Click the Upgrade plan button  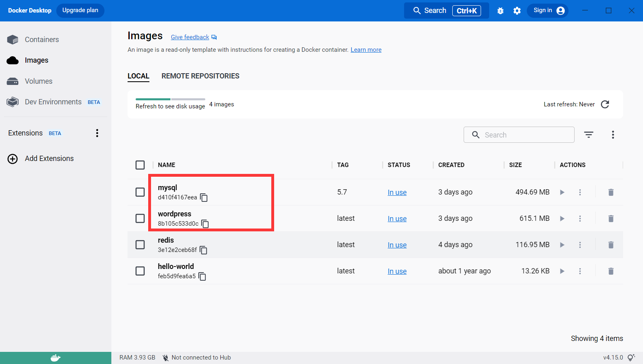[80, 11]
